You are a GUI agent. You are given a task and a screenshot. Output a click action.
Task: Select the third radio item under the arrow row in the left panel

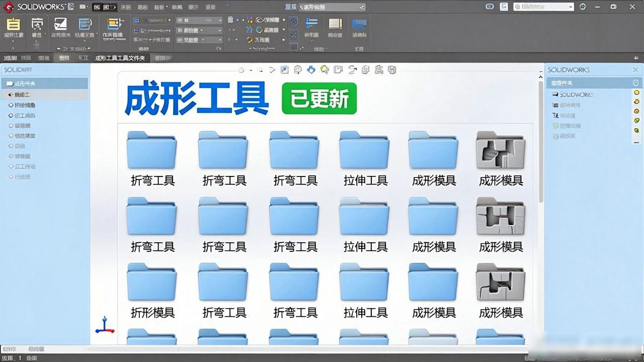coord(20,126)
